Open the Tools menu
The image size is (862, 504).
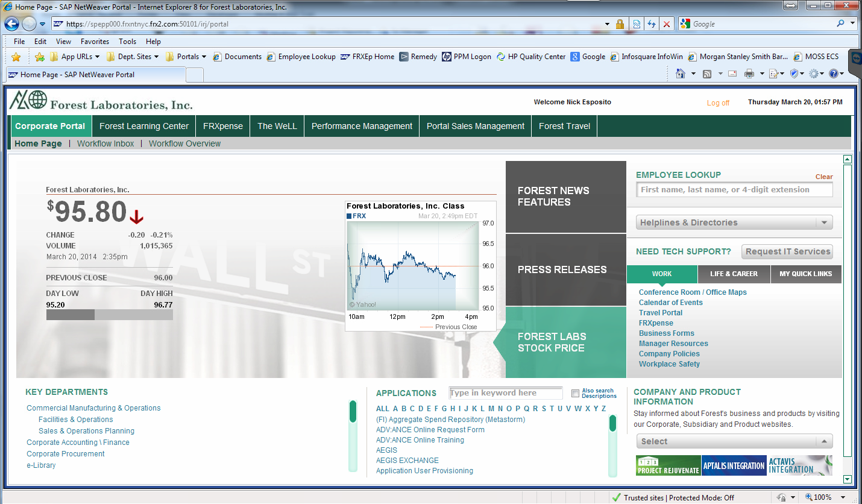pos(127,42)
